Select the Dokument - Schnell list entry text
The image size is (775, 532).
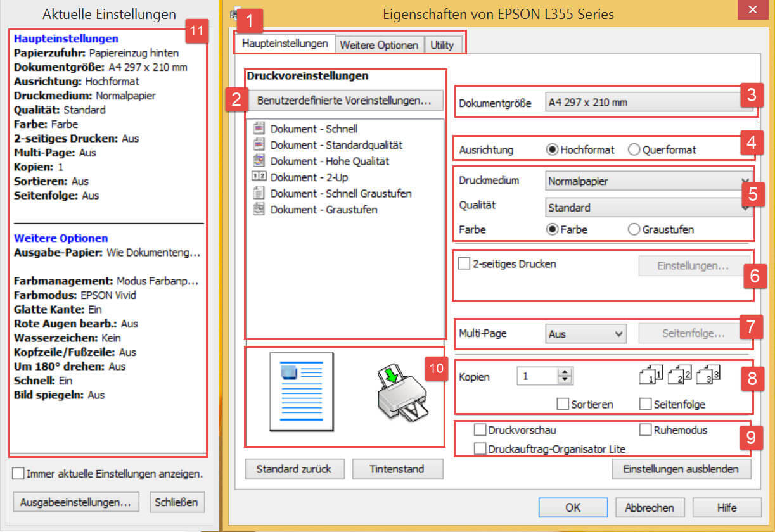tap(314, 129)
